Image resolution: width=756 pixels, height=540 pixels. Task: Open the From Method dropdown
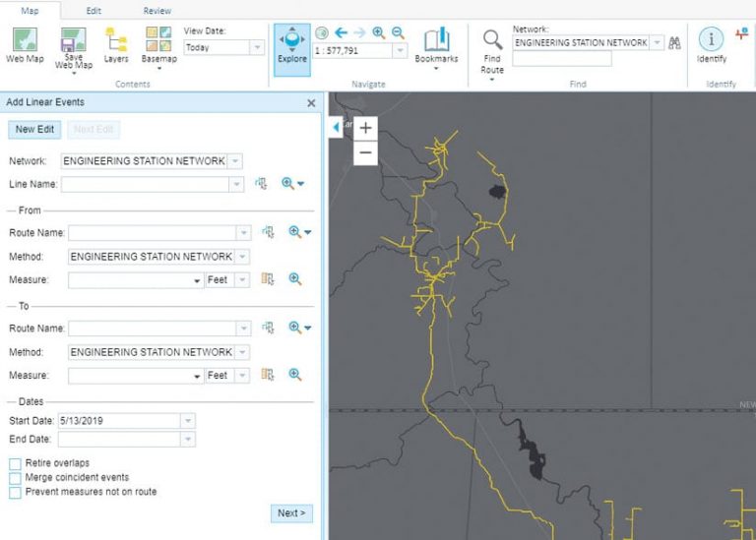pyautogui.click(x=242, y=257)
